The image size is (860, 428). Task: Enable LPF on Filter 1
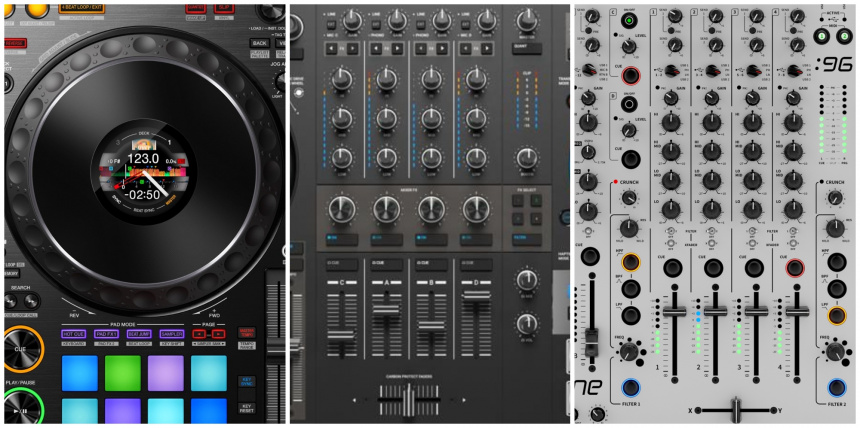coord(630,315)
